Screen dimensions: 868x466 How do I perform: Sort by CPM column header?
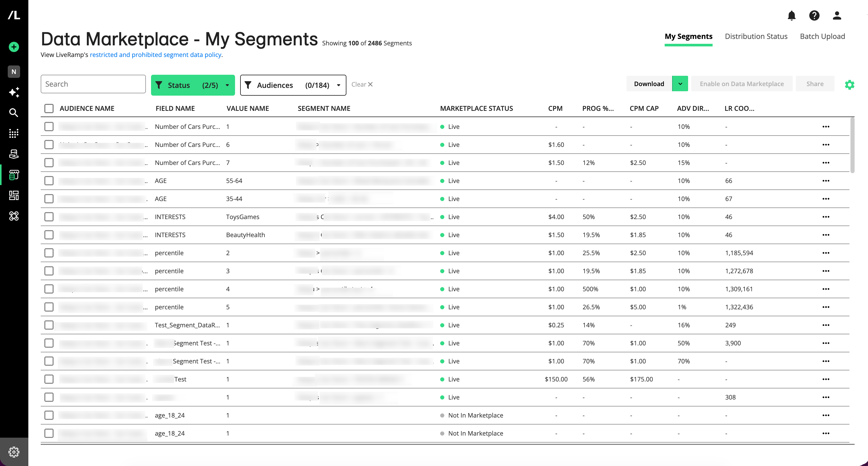[555, 108]
